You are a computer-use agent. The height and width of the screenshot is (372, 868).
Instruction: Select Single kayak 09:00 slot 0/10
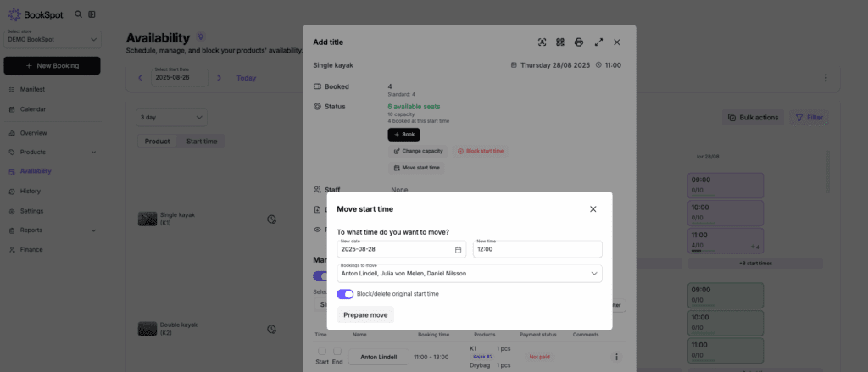pyautogui.click(x=726, y=186)
